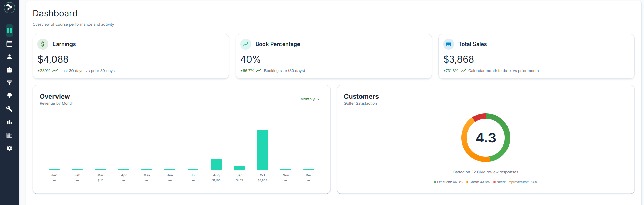Click the $3,868 total sales value

coord(458,59)
